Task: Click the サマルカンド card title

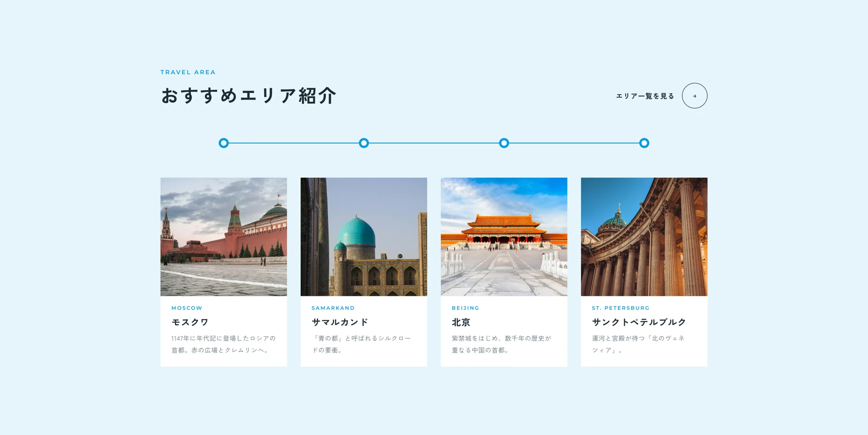Action: (x=340, y=322)
